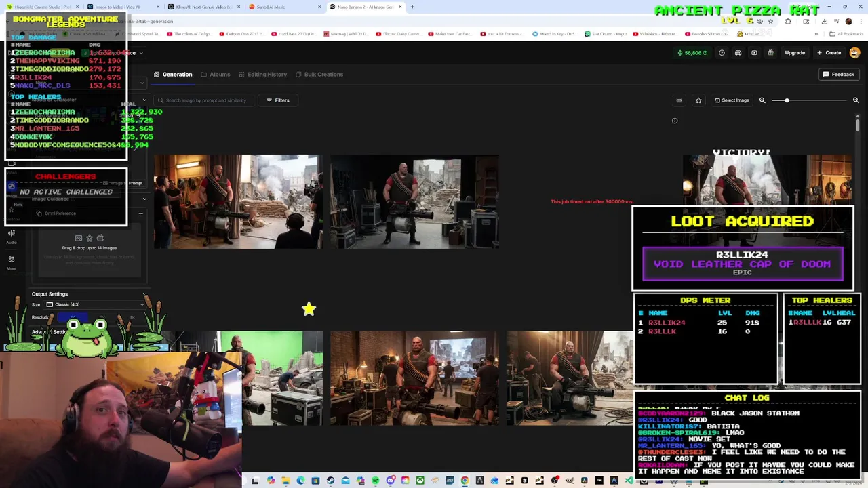Open bottom-middle thumbnail with projected city screen
This screenshot has height=488, width=868.
(414, 378)
